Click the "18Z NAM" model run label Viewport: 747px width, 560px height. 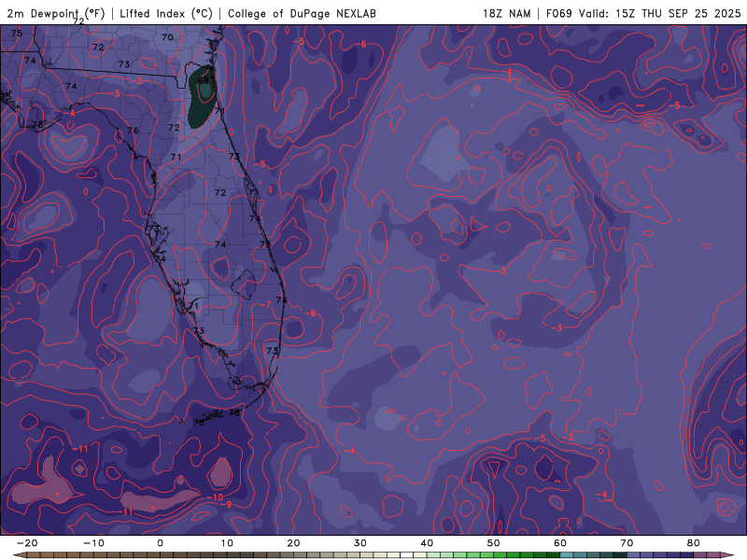[506, 13]
